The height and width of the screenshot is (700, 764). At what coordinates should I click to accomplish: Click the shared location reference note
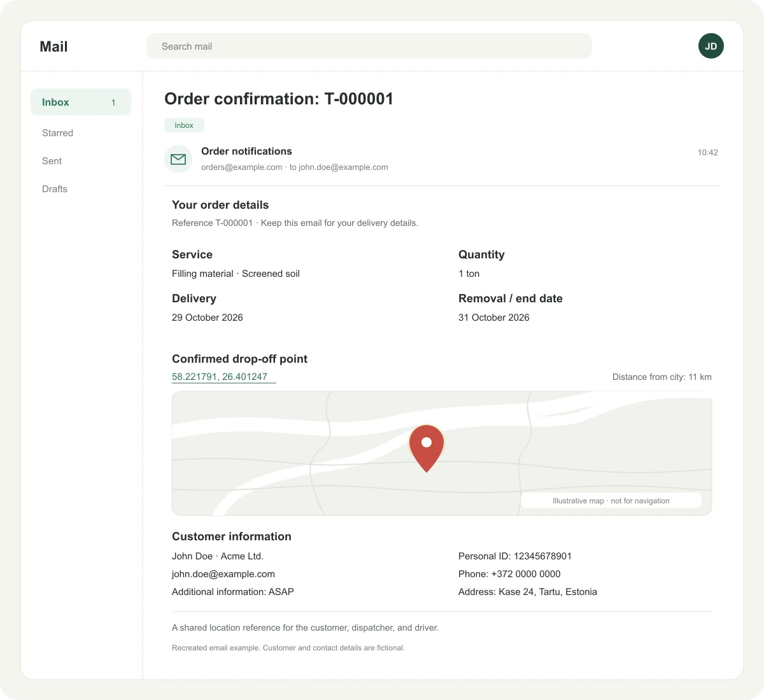click(305, 627)
